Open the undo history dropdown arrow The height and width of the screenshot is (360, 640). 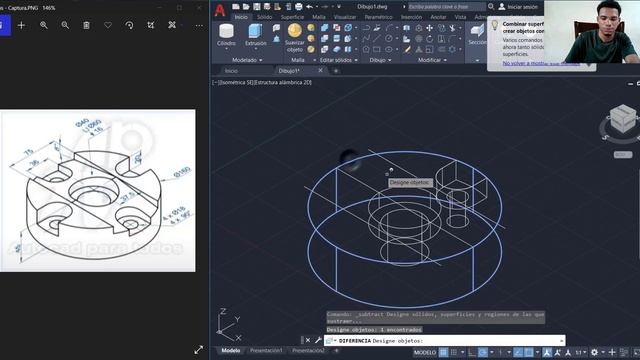[317, 7]
